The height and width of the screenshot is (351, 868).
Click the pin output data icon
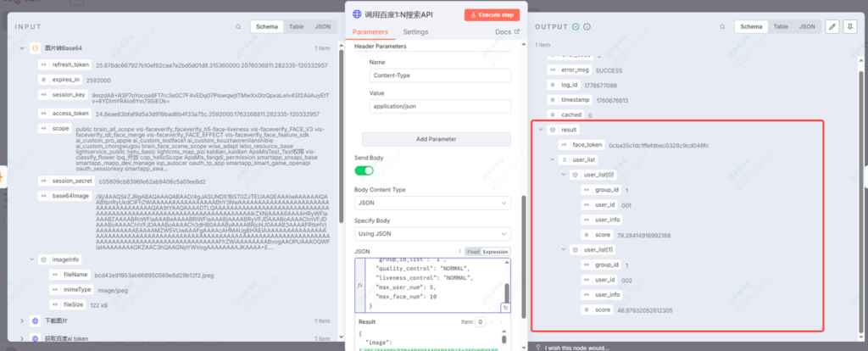click(849, 26)
